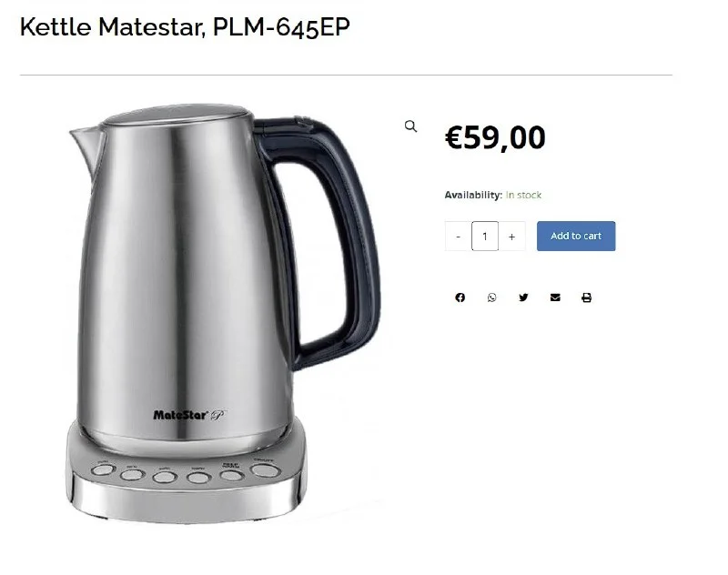
Task: Open the product image zoom magnifier
Action: (410, 126)
